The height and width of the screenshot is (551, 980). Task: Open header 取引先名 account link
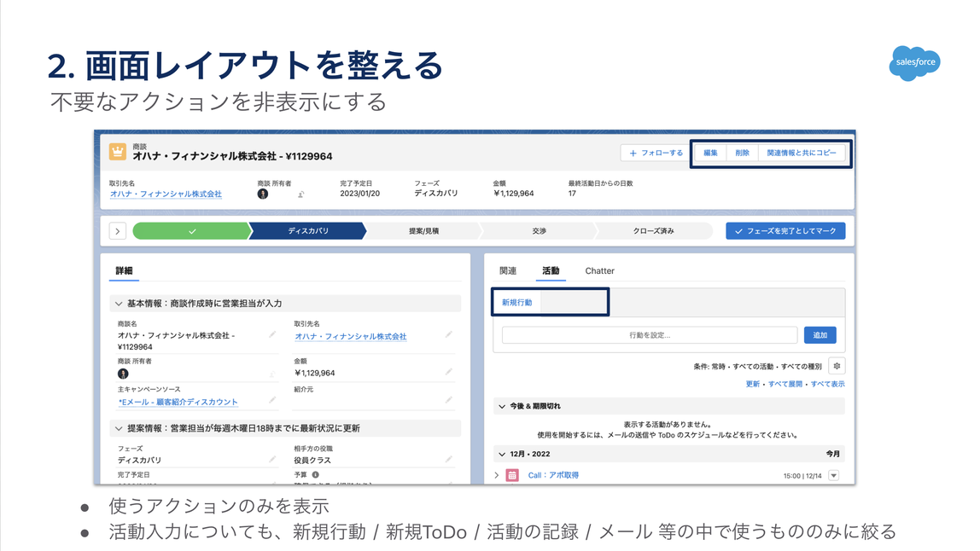pos(166,194)
